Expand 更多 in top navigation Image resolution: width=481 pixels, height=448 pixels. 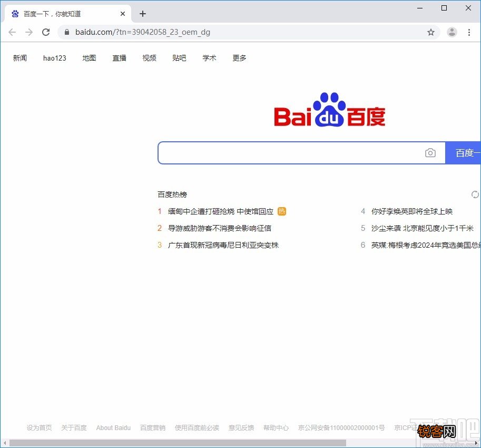click(239, 58)
